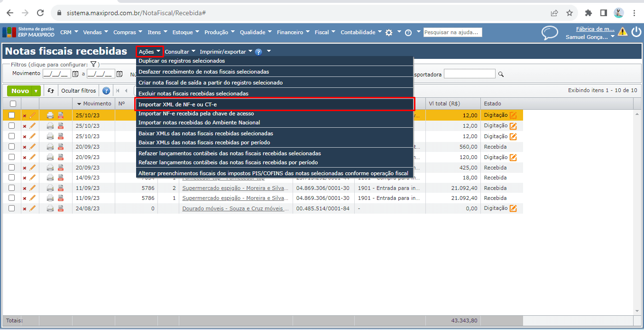Toggle the select-all checkbox in table header
Image resolution: width=644 pixels, height=330 pixels.
click(13, 104)
